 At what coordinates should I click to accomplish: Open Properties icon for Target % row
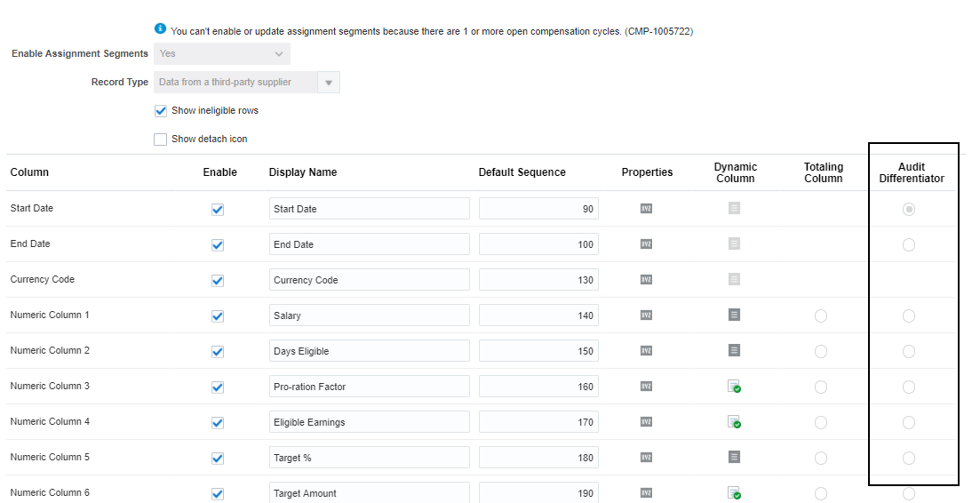647,458
